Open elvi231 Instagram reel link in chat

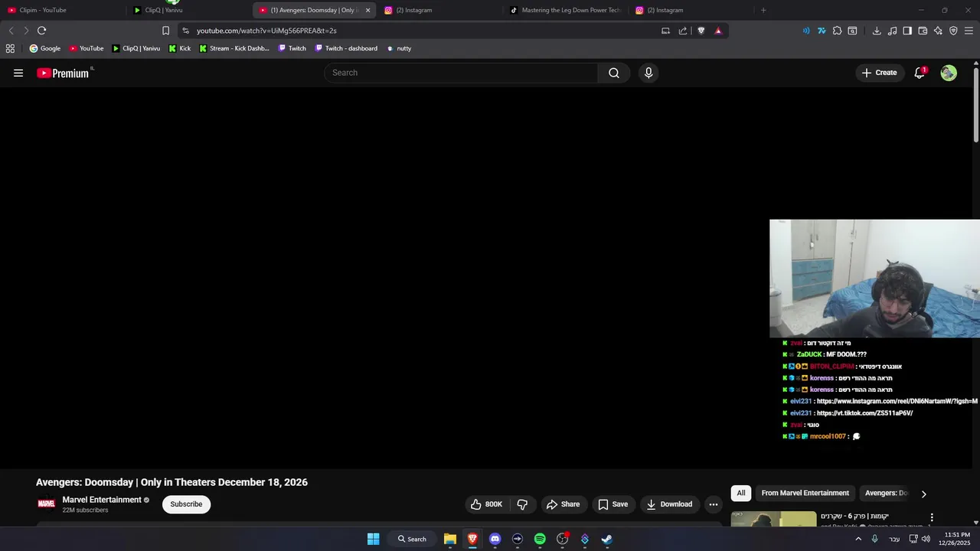click(897, 401)
